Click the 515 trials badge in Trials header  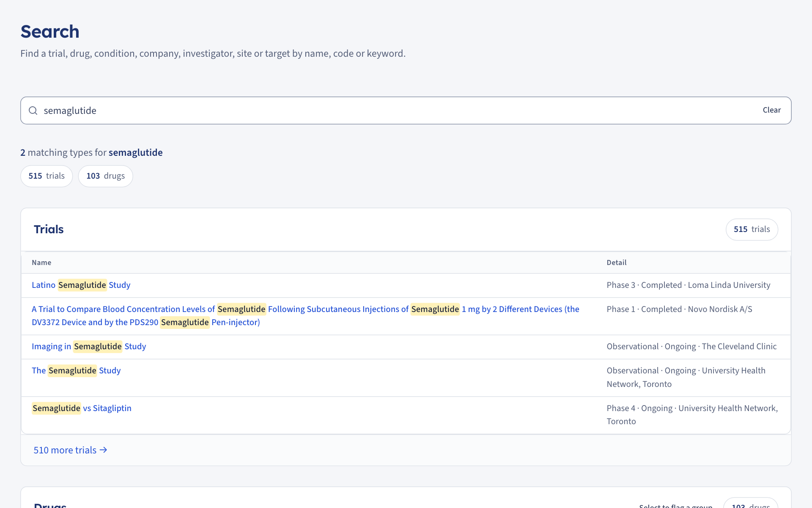[x=752, y=229]
